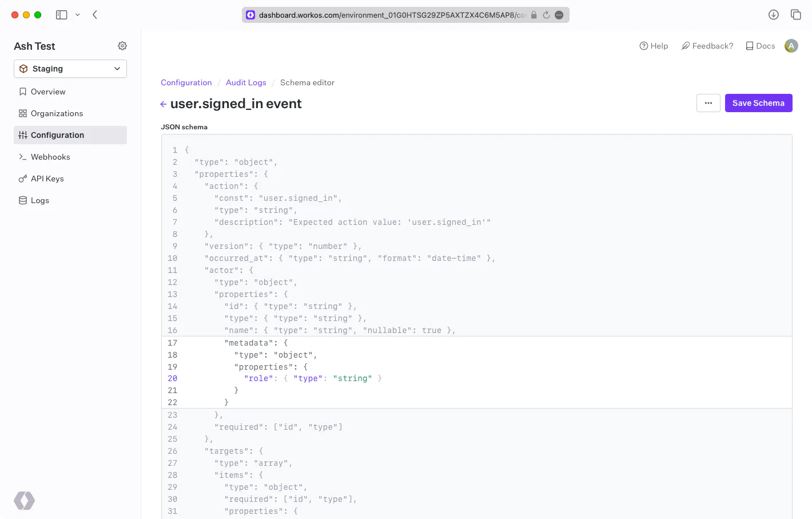This screenshot has height=519, width=812.
Task: Click the lock icon in address bar
Action: pyautogui.click(x=534, y=15)
